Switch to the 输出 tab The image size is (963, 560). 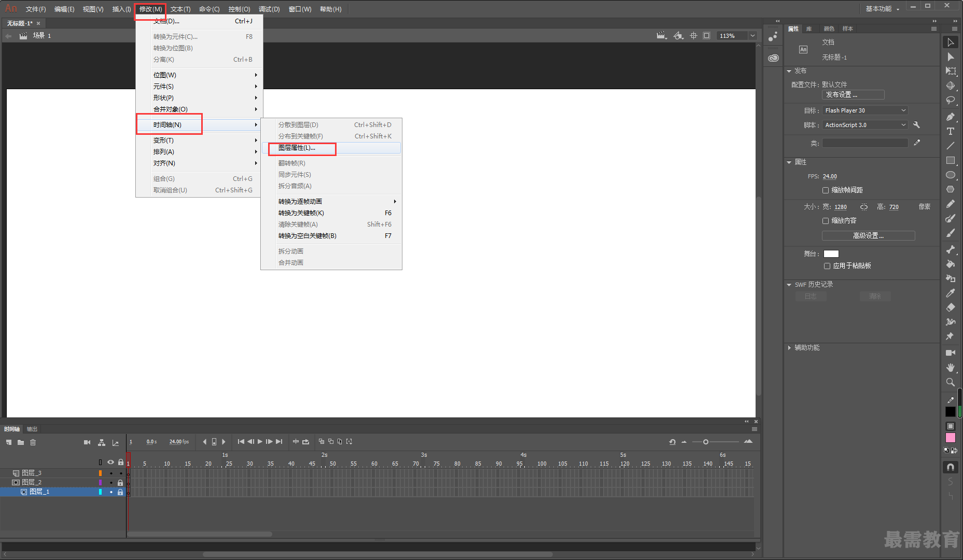[32, 429]
